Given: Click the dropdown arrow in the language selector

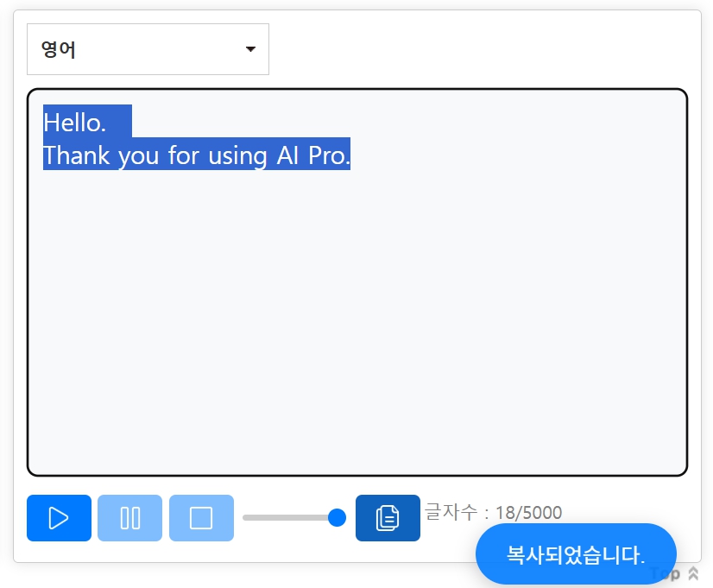Looking at the screenshot, I should (250, 49).
